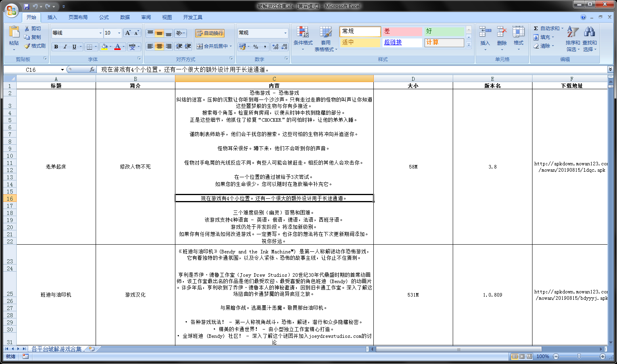The height and width of the screenshot is (364, 617).
Task: Open Excel help question mark
Action: [x=583, y=17]
